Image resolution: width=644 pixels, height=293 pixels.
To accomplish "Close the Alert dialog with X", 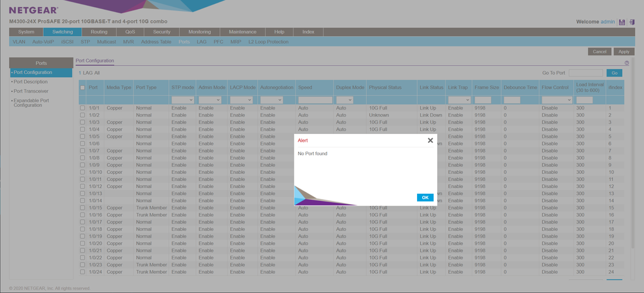I will 430,140.
